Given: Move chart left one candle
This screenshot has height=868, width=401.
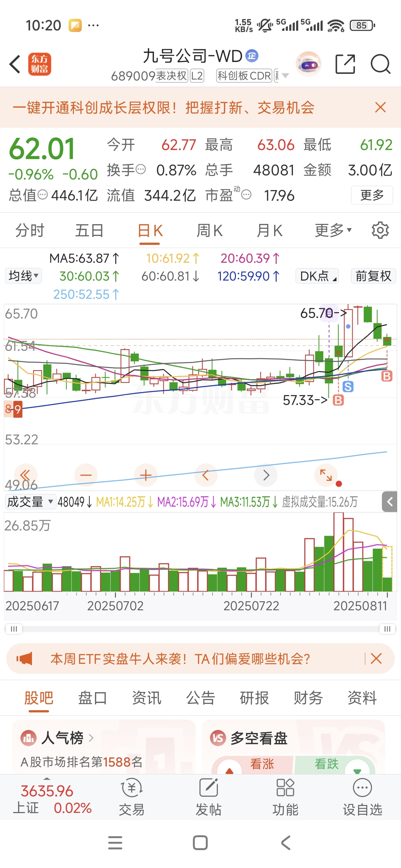Looking at the screenshot, I should coord(206,475).
